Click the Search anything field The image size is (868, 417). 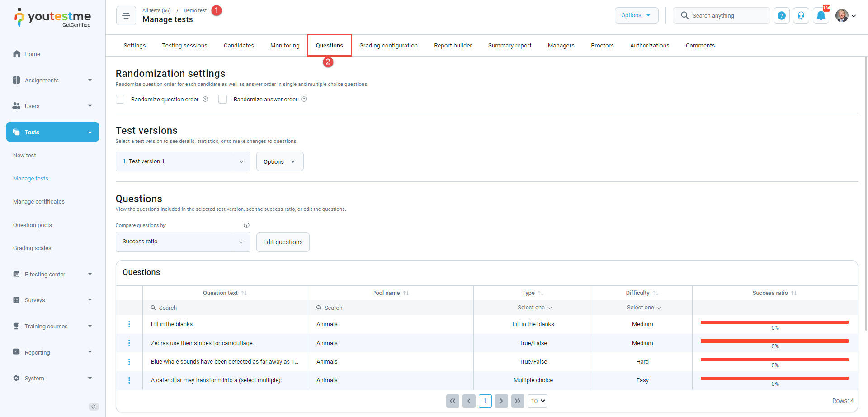click(722, 15)
